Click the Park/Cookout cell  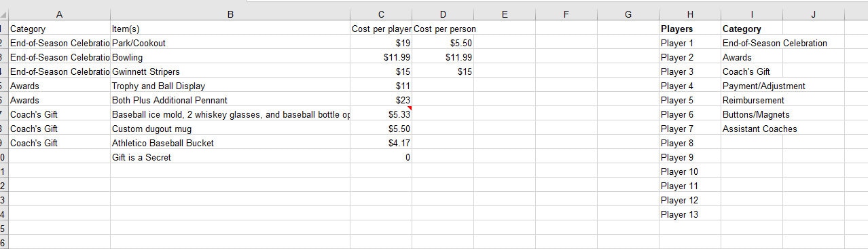coord(230,43)
